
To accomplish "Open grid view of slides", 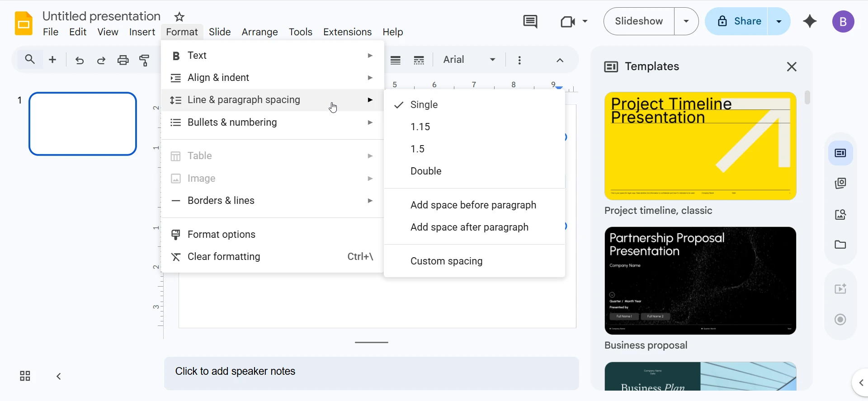I will (x=25, y=376).
